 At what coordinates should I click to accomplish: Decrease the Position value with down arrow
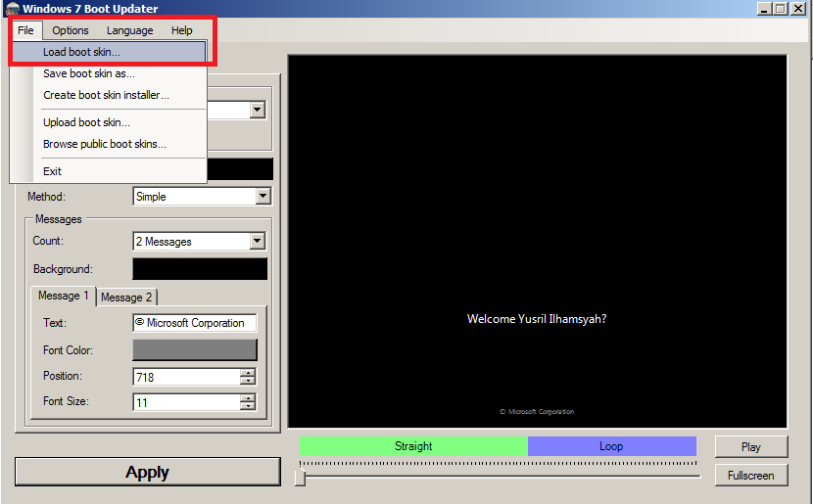249,382
